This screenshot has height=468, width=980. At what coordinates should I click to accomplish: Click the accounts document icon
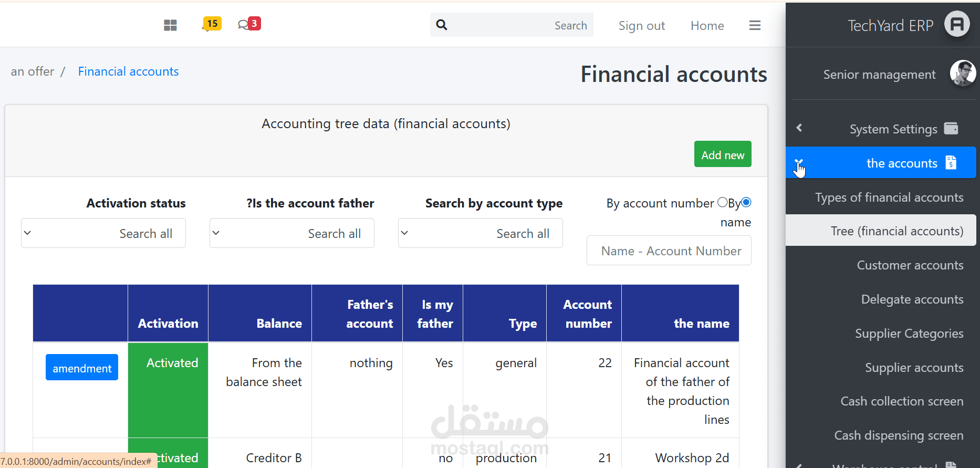click(x=951, y=162)
